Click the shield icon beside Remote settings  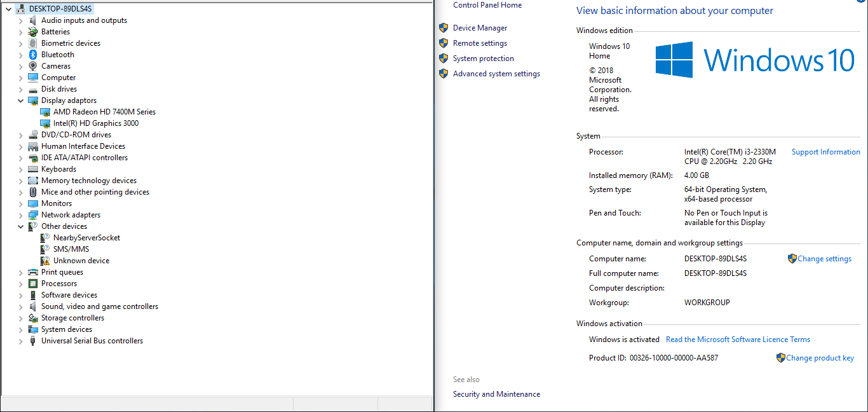(444, 43)
